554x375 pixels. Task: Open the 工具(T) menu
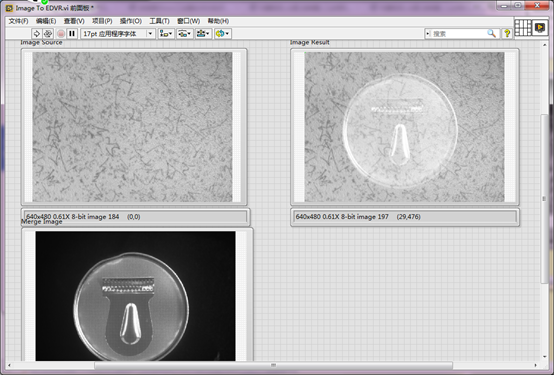pyautogui.click(x=159, y=21)
